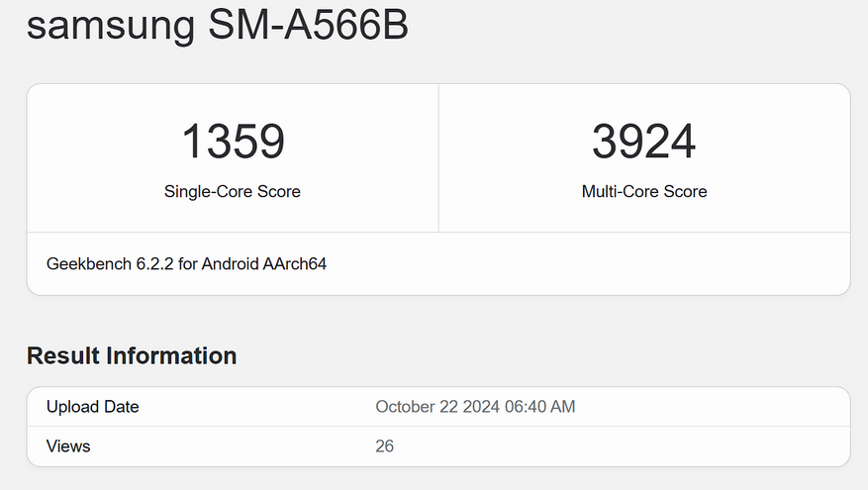
Task: Click the "Multi-Core Score" label
Action: click(644, 191)
